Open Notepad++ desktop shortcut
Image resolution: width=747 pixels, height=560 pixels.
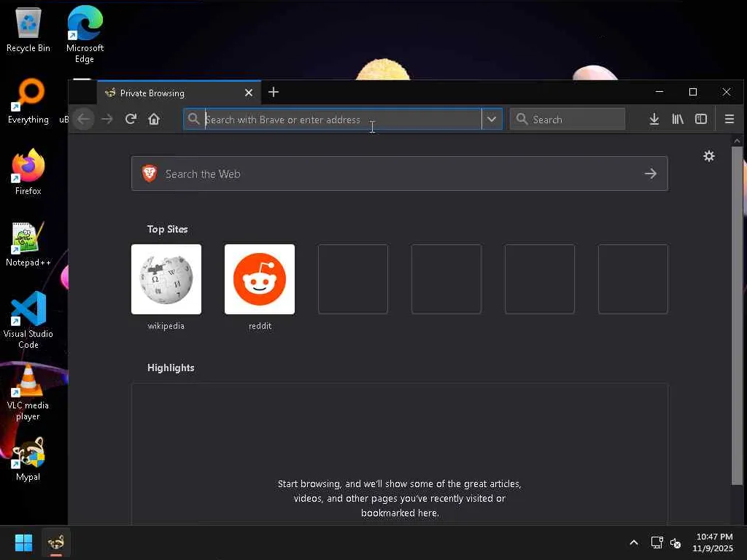click(x=28, y=244)
